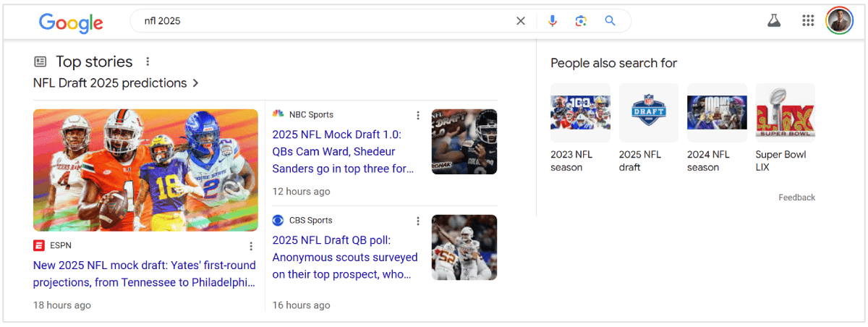Image resolution: width=868 pixels, height=327 pixels.
Task: Open three-dot menu for ESPN story
Action: 251,246
